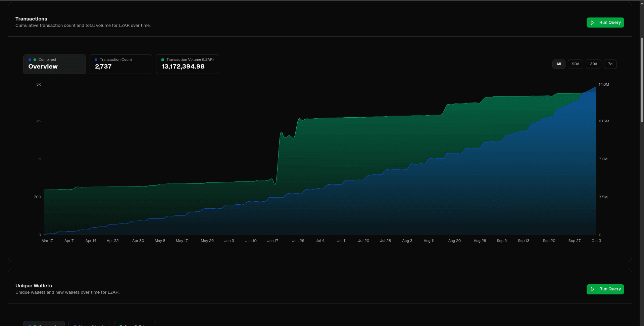Click the Sep 20 x-axis label
Screen dimensions: 644x326
(549, 241)
